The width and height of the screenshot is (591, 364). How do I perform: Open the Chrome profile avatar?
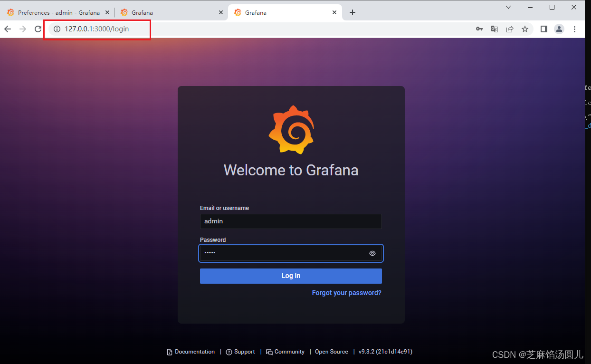559,29
